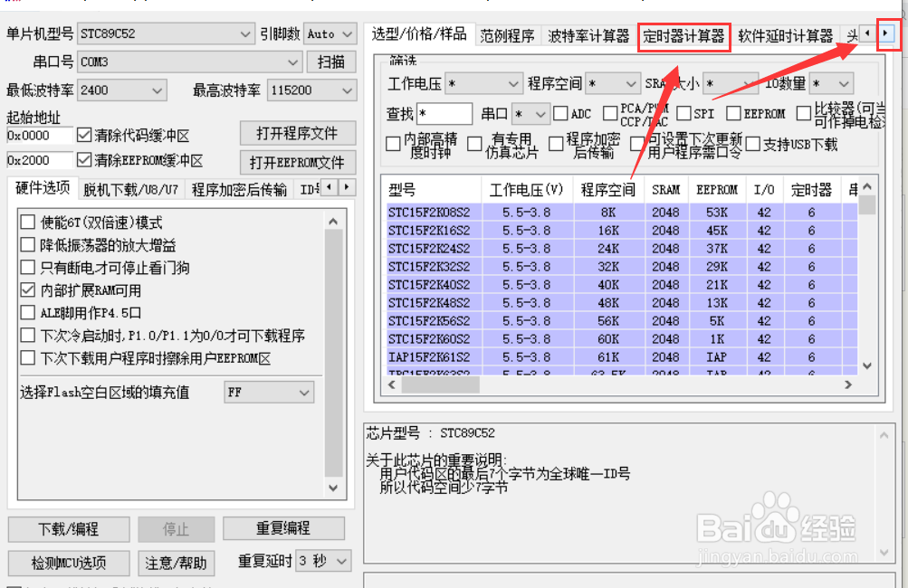
Task: Click 打开程序文件 button
Action: [x=298, y=134]
